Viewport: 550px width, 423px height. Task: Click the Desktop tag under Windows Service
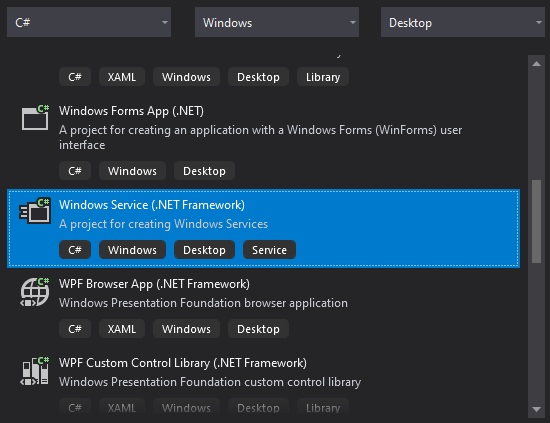click(x=204, y=250)
